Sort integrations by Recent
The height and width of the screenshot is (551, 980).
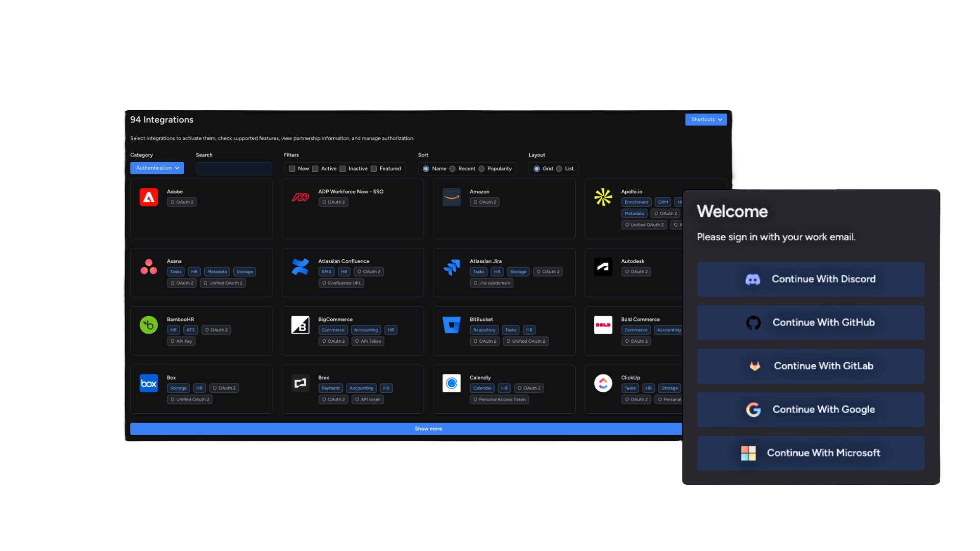click(452, 169)
